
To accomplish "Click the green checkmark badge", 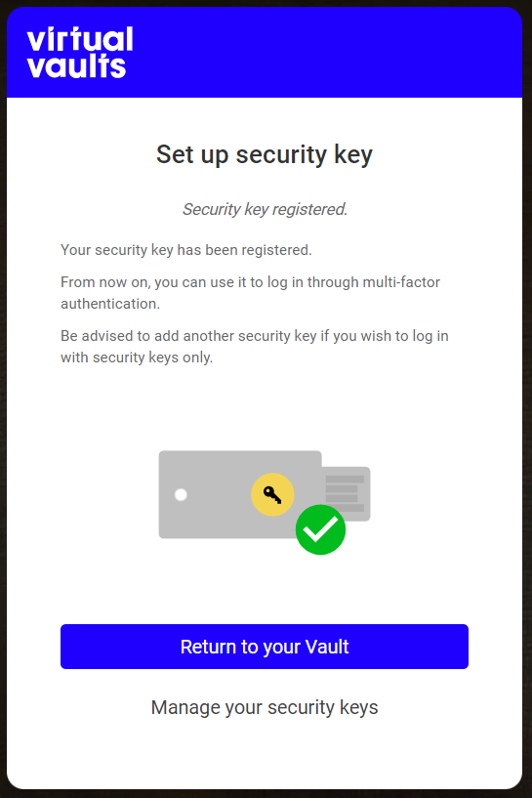I will [320, 529].
